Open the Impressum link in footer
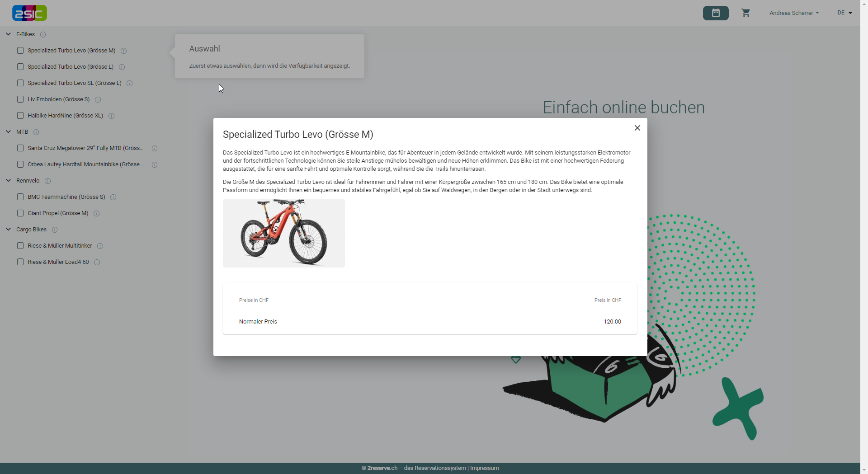The image size is (868, 474). click(x=484, y=468)
